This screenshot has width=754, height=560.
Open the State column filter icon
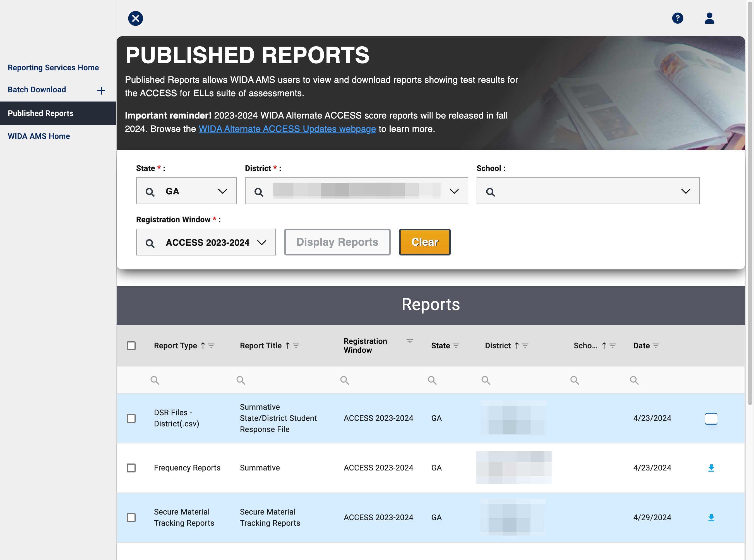pyautogui.click(x=456, y=346)
